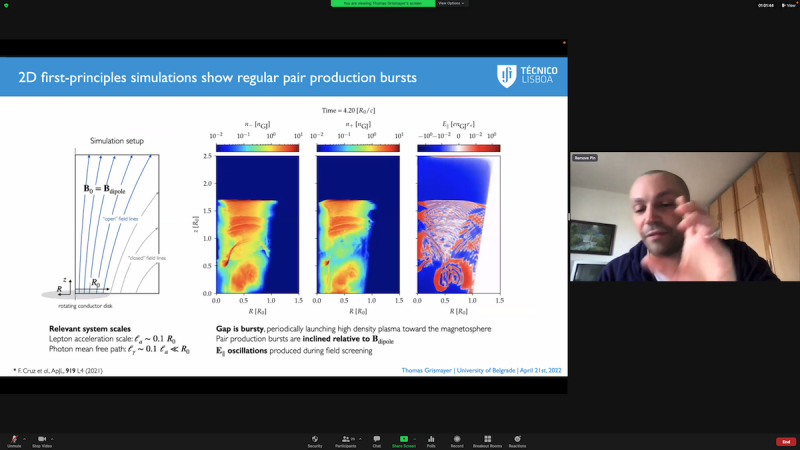Click the green Share Screen icon
Image resolution: width=800 pixels, height=450 pixels.
pyautogui.click(x=404, y=439)
